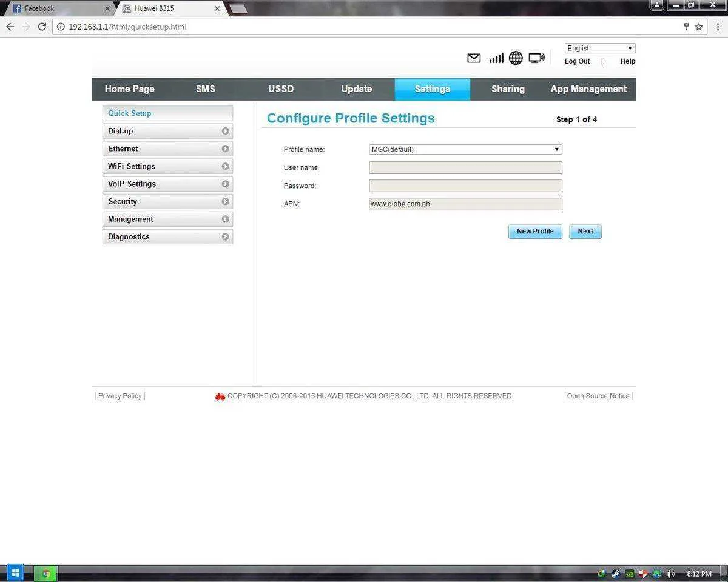Reload the page with refresh icon
The height and width of the screenshot is (582, 728).
(42, 27)
